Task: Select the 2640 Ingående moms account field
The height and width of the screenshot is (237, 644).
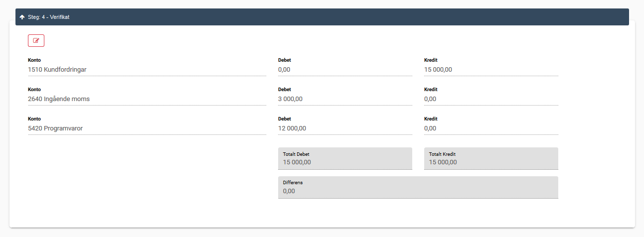Action: click(147, 99)
